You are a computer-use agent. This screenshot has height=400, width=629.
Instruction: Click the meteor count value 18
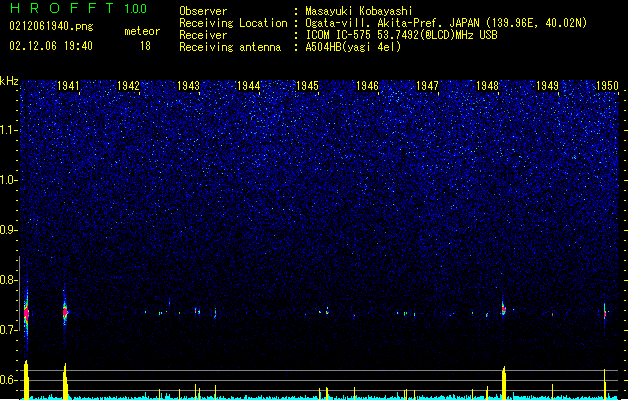(x=145, y=46)
